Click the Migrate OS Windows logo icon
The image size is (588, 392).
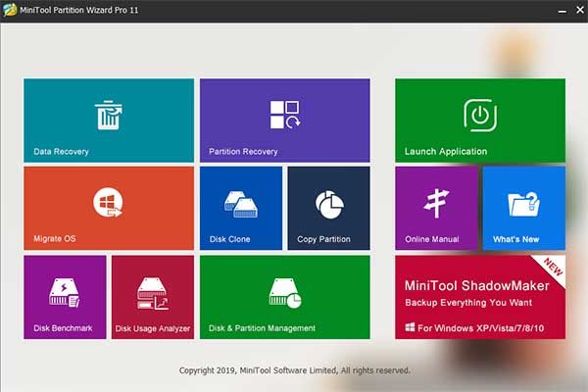click(x=108, y=203)
